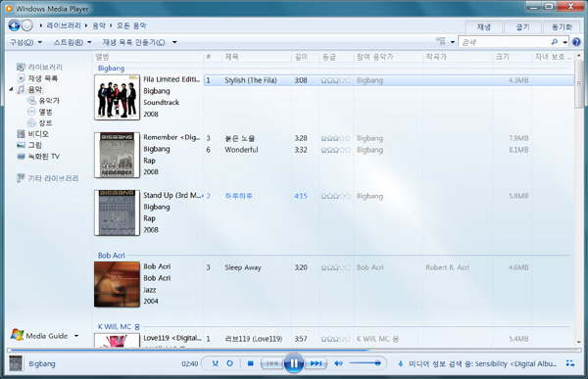
Task: Skip to the next track
Action: point(316,363)
